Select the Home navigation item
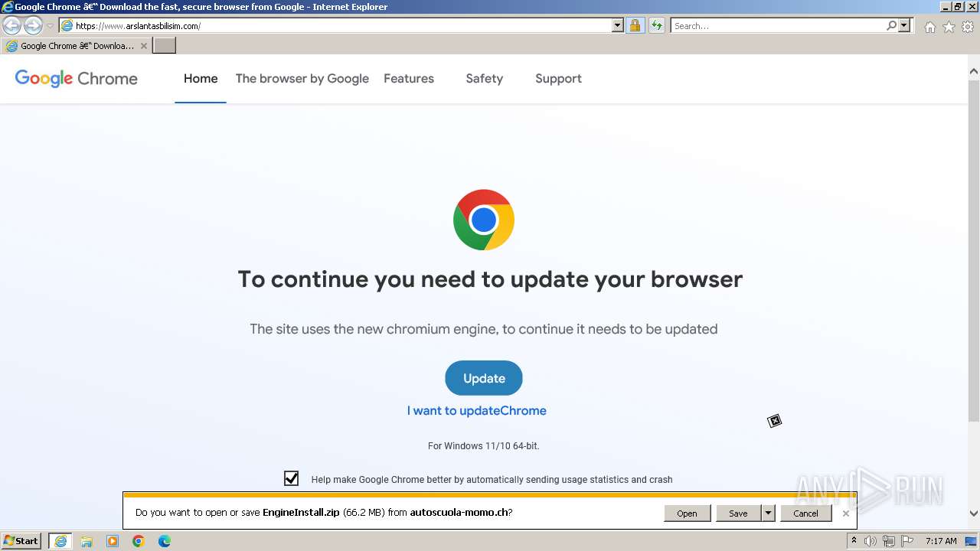This screenshot has height=551, width=980. (201, 78)
